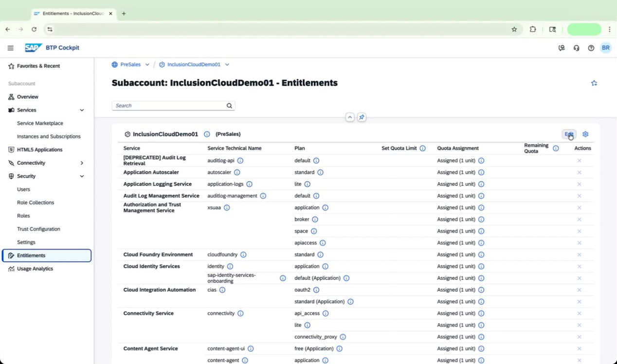Pin the header with the pin icon
The width and height of the screenshot is (617, 364).
tap(362, 117)
